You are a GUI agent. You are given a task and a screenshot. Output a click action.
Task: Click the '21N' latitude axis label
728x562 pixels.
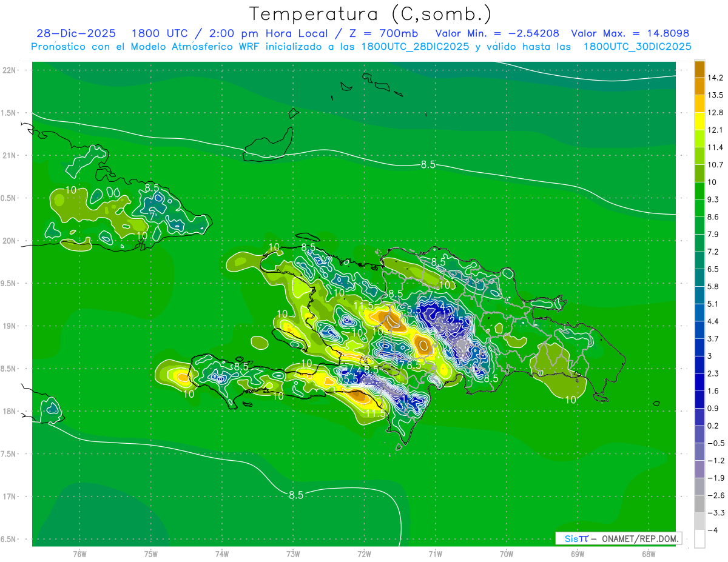(x=10, y=155)
